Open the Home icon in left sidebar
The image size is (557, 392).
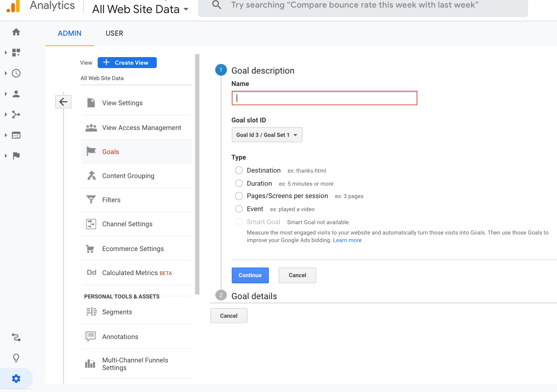[16, 32]
